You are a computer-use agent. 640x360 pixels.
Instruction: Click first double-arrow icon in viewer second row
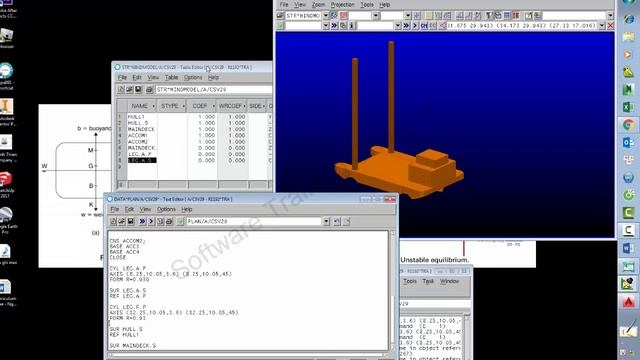coord(334,25)
